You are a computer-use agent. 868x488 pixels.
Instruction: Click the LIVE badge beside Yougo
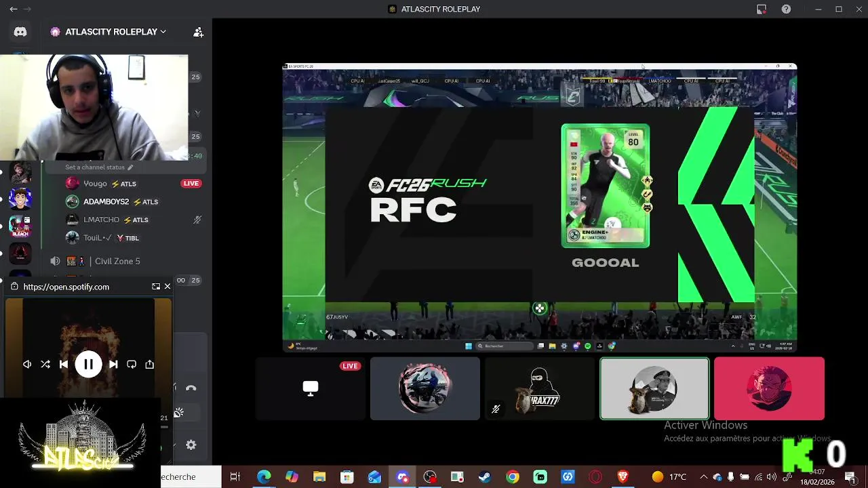(x=191, y=184)
